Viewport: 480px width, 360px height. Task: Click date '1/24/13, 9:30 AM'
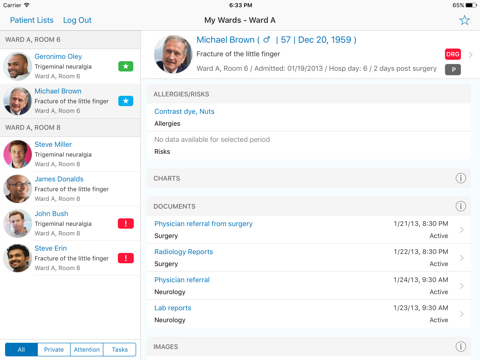(421, 280)
